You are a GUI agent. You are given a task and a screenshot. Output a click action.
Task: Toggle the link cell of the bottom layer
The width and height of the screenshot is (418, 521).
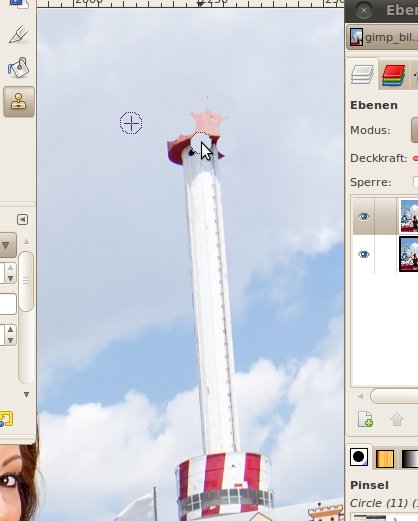click(386, 255)
